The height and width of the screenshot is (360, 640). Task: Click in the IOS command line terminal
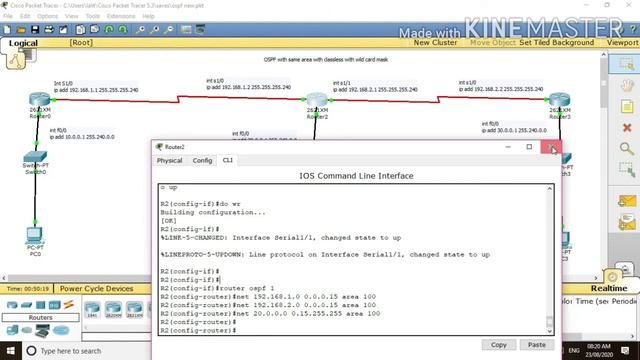coord(353,260)
